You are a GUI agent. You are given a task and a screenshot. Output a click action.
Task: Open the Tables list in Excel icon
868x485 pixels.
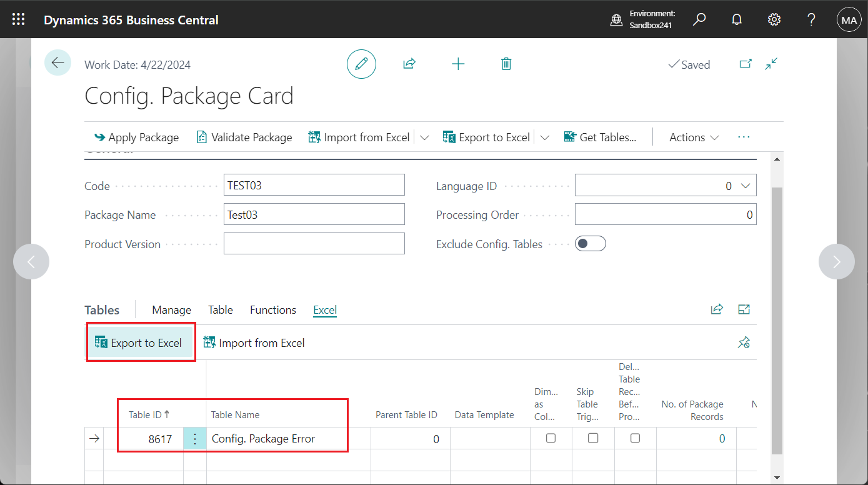coord(744,309)
